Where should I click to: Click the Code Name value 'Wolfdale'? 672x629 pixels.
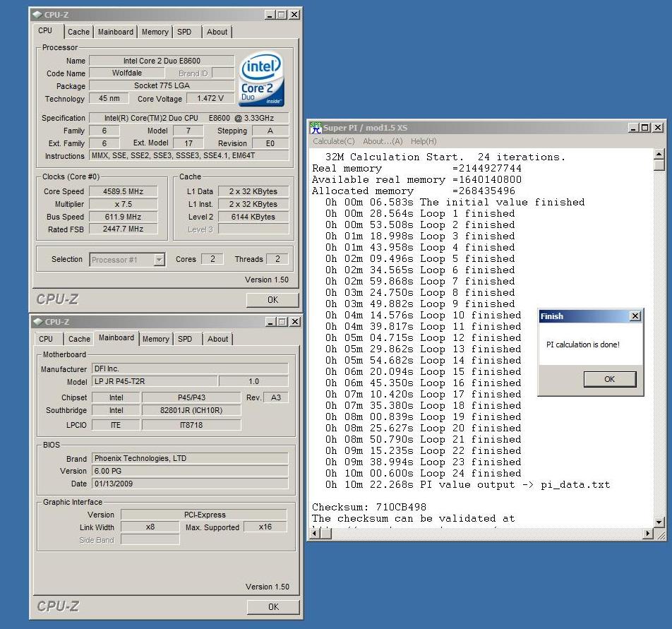[x=127, y=73]
